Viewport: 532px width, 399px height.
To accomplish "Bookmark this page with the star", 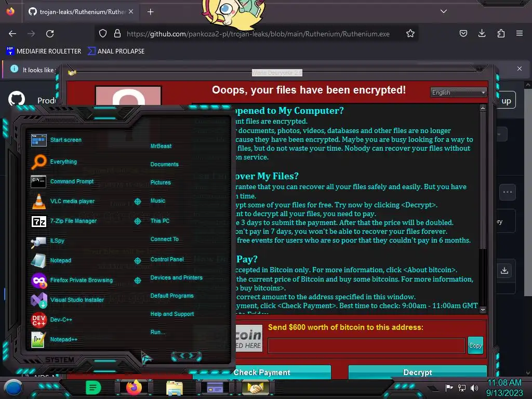I will [410, 34].
